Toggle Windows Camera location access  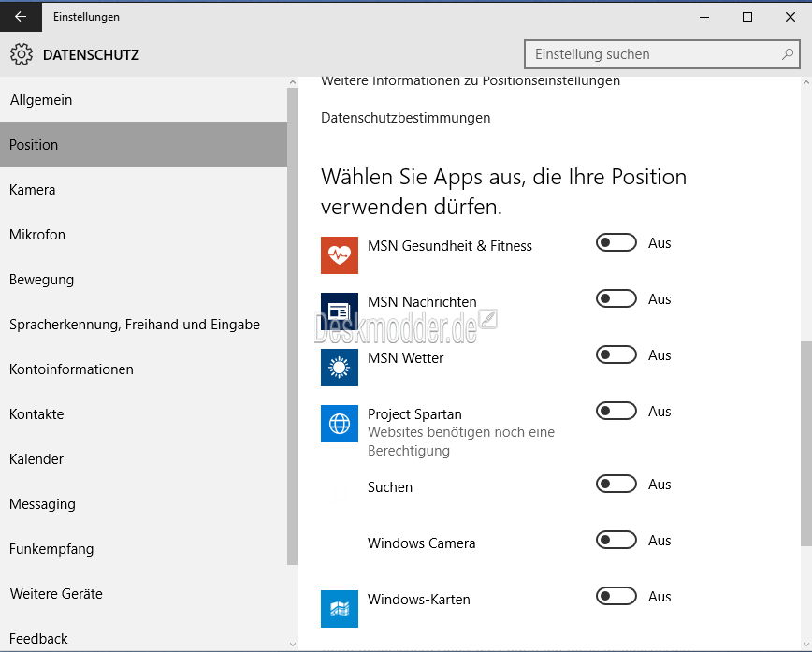616,540
